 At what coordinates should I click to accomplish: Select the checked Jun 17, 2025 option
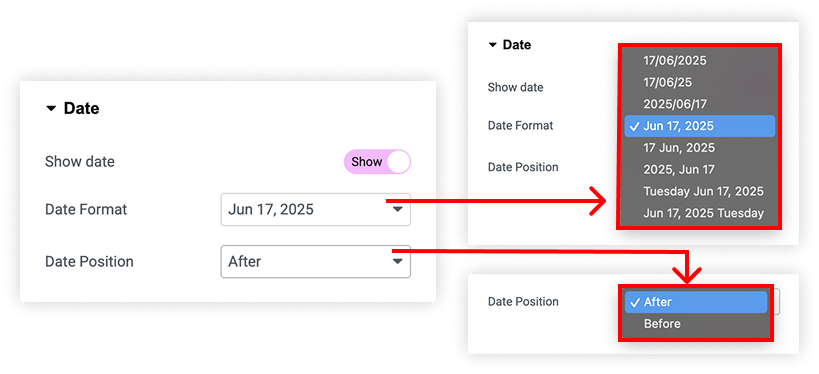click(699, 126)
